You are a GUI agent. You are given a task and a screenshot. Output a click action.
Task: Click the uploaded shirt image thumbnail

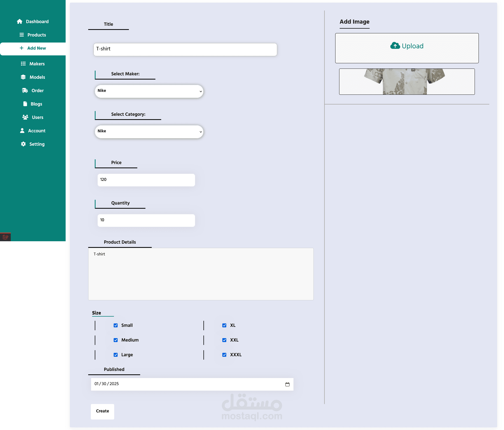pos(407,82)
